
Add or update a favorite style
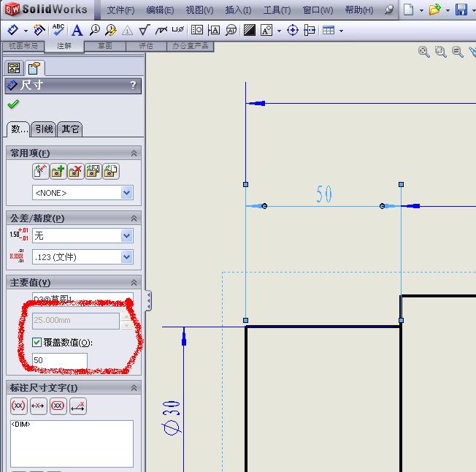click(x=58, y=171)
